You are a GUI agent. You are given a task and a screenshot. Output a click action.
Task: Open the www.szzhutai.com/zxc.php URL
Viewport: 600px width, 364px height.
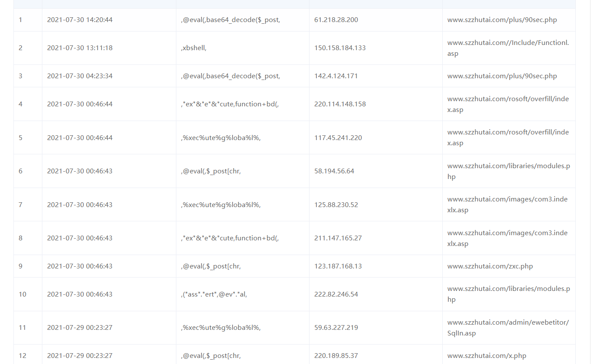click(x=490, y=266)
